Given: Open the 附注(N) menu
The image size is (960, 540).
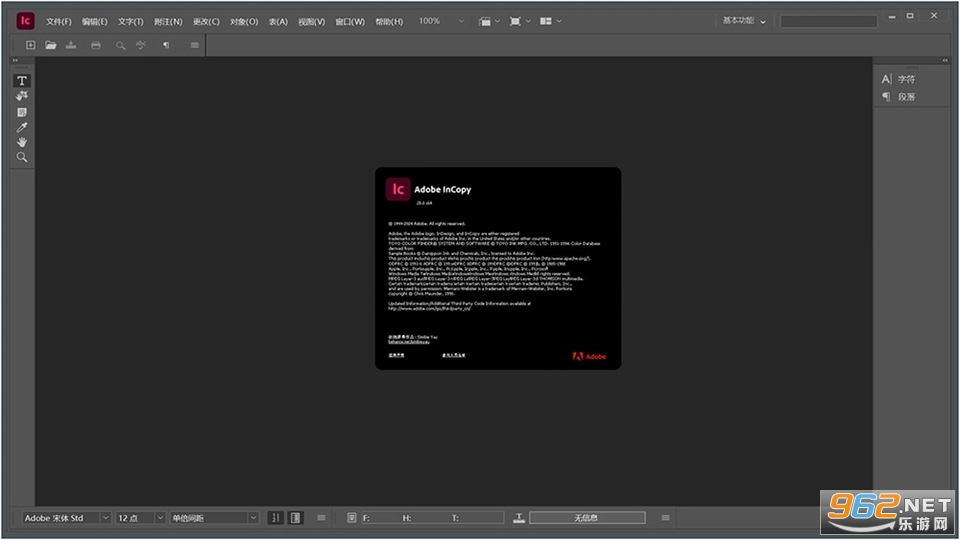Looking at the screenshot, I should (168, 21).
